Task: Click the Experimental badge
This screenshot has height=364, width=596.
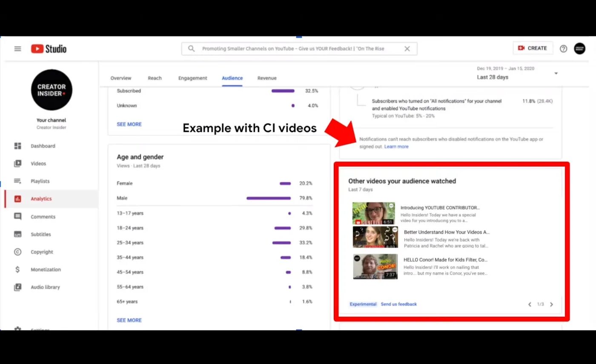Action: pyautogui.click(x=363, y=304)
